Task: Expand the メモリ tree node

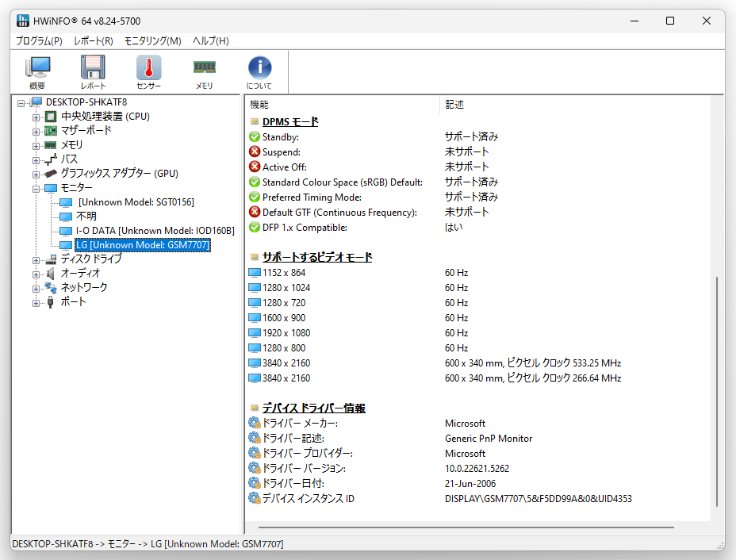Action: click(36, 145)
